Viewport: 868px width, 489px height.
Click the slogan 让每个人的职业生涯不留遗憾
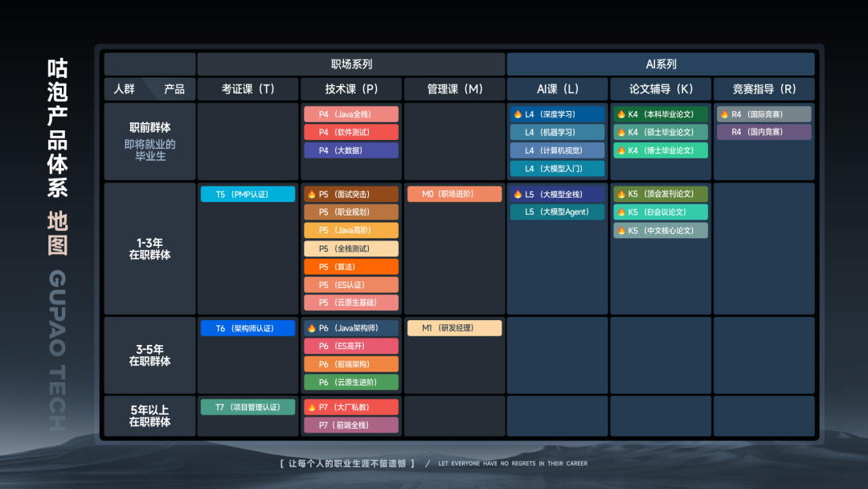pyautogui.click(x=347, y=463)
